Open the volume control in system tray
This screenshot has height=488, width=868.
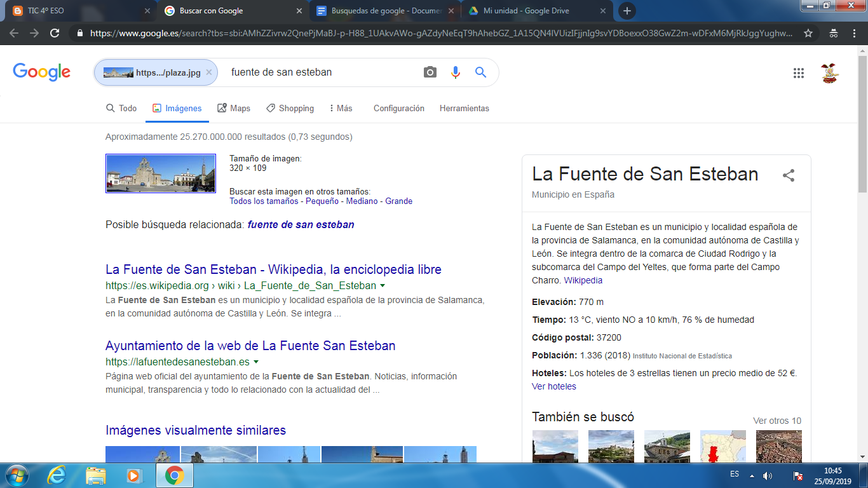click(x=768, y=475)
